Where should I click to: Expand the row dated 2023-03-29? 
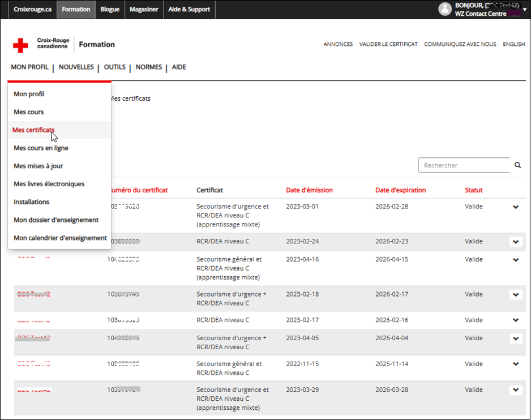[x=516, y=390]
